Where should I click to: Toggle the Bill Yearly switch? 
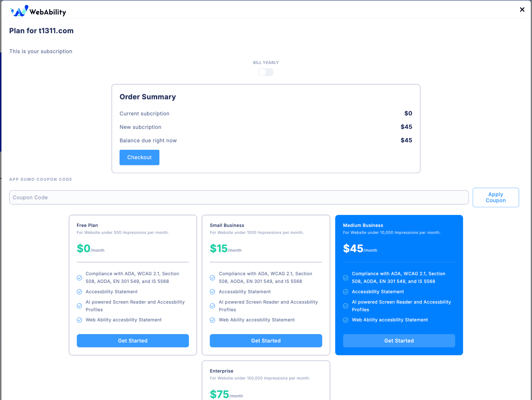pyautogui.click(x=266, y=72)
